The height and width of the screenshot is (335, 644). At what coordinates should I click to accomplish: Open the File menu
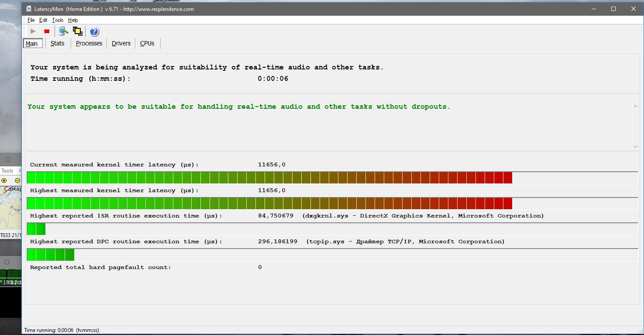31,20
